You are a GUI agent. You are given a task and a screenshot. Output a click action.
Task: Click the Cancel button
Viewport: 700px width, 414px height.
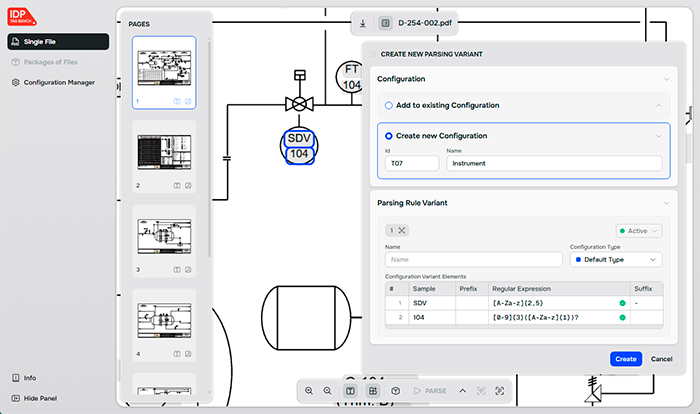click(661, 359)
